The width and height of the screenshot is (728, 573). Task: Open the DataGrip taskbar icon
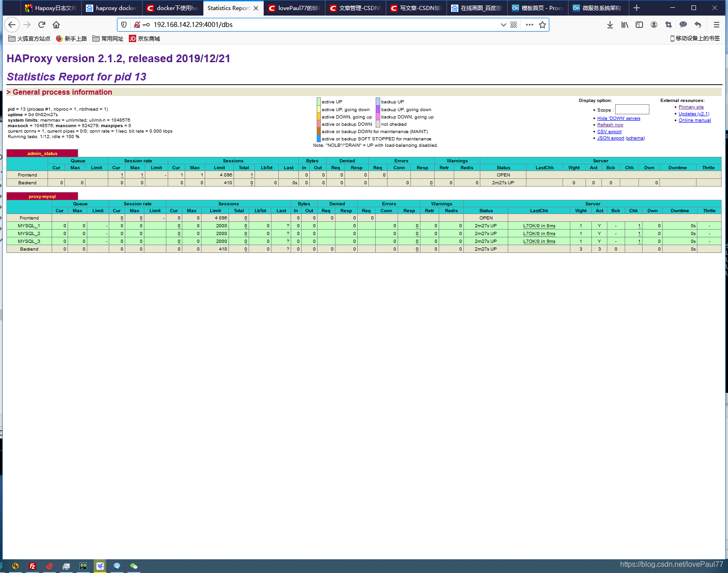coord(83,566)
